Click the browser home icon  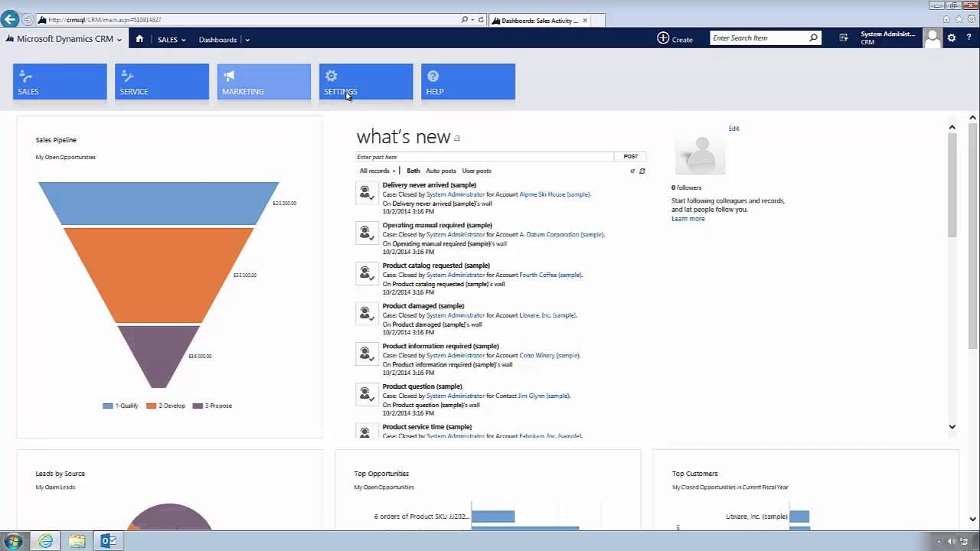[x=947, y=19]
